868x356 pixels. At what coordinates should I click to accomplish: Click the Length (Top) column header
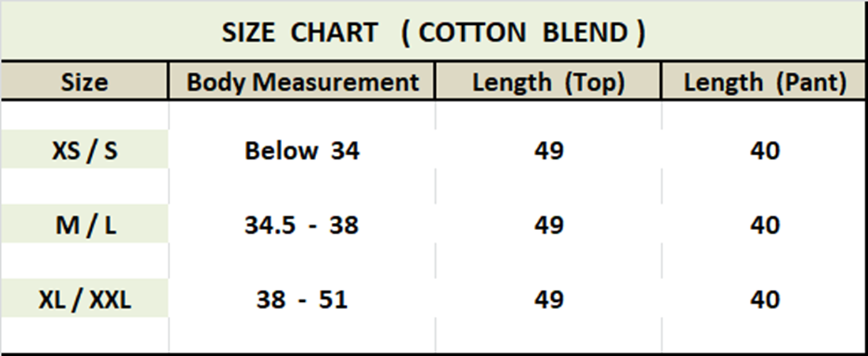click(x=548, y=82)
